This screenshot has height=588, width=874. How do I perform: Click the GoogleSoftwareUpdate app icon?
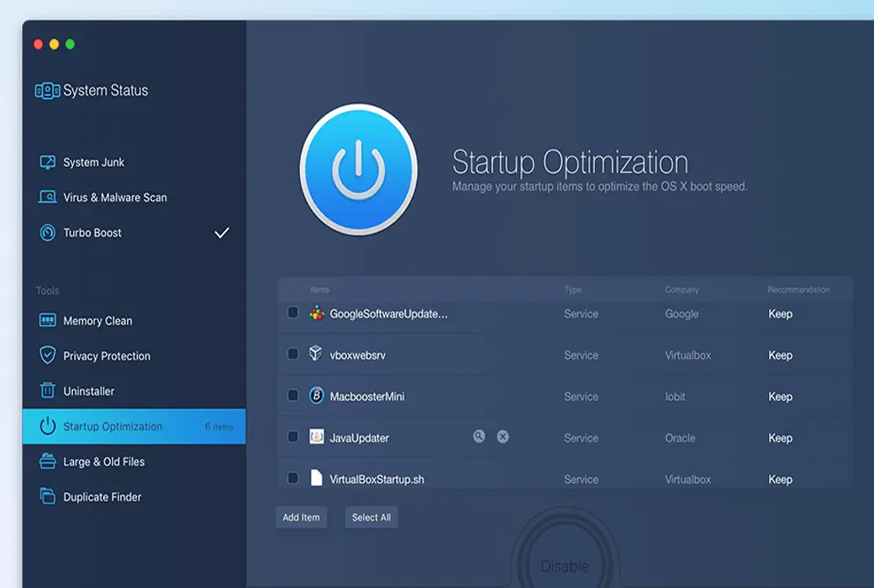[x=317, y=313]
